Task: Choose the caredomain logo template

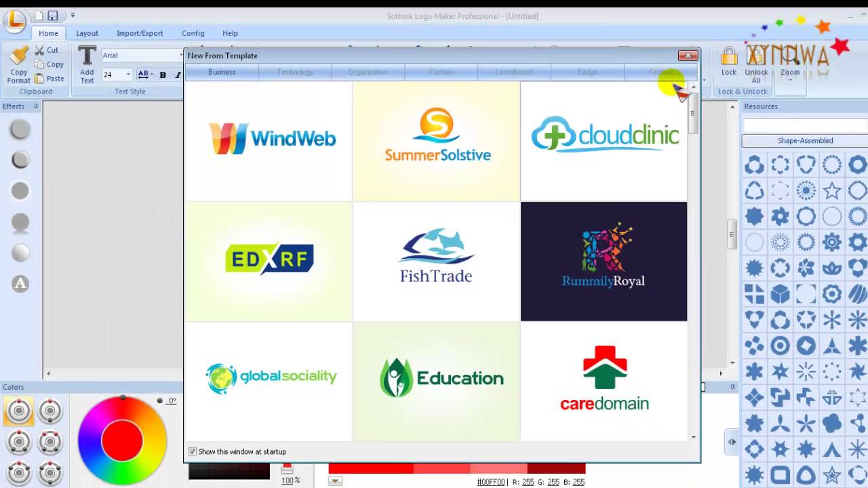Action: 604,381
